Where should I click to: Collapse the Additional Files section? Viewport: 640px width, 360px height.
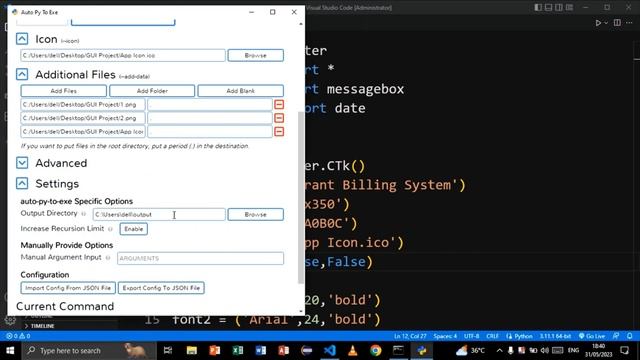pyautogui.click(x=22, y=74)
